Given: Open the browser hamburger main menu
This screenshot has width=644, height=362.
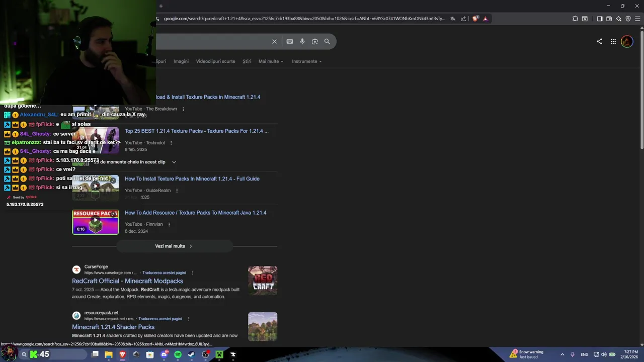Looking at the screenshot, I should pyautogui.click(x=637, y=19).
